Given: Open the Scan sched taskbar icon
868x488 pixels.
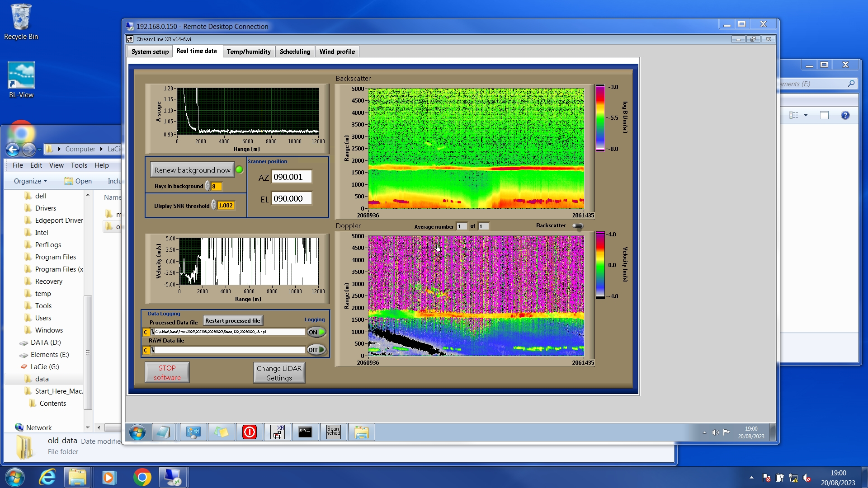Looking at the screenshot, I should tap(333, 432).
